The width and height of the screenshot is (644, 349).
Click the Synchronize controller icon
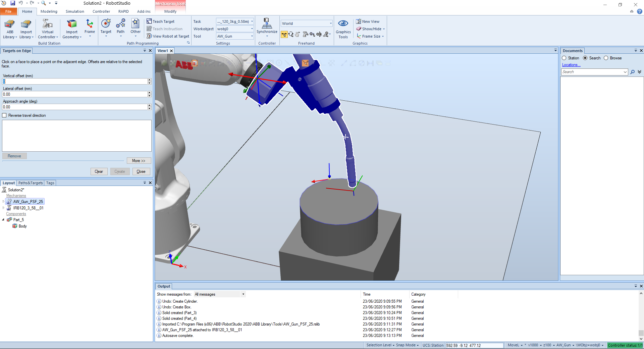pos(267,24)
